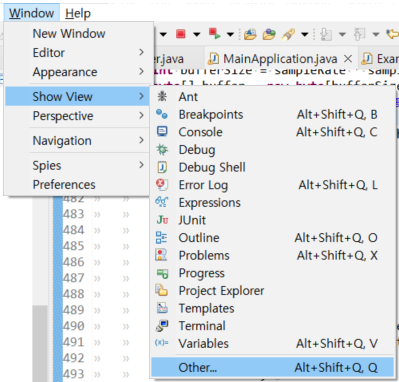This screenshot has height=382, width=399.
Task: Click the Search flashlight toolbar icon
Action: click(x=288, y=34)
